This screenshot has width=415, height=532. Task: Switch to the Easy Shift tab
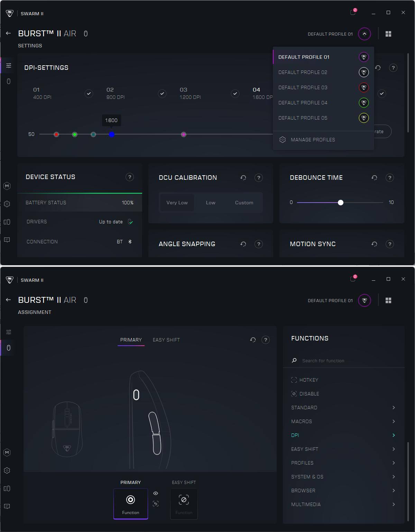(166, 340)
